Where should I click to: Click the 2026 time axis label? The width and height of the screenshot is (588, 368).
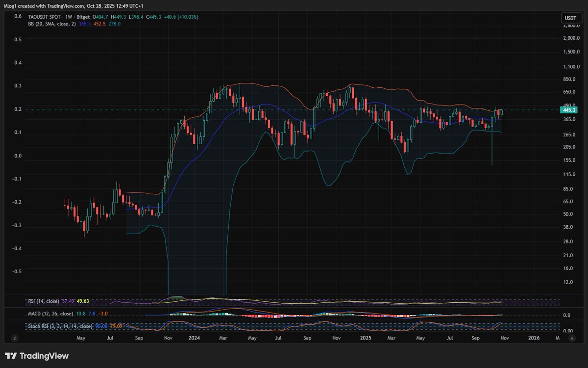tap(534, 338)
